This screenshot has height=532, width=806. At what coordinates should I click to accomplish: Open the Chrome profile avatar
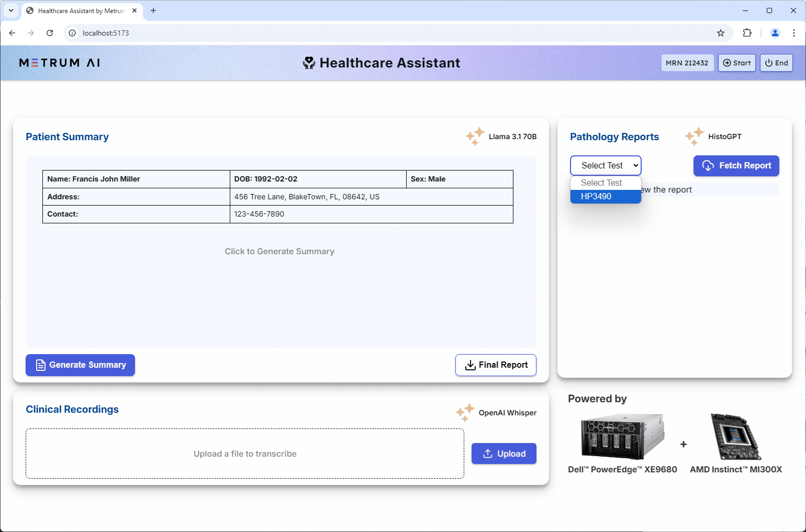coord(775,33)
